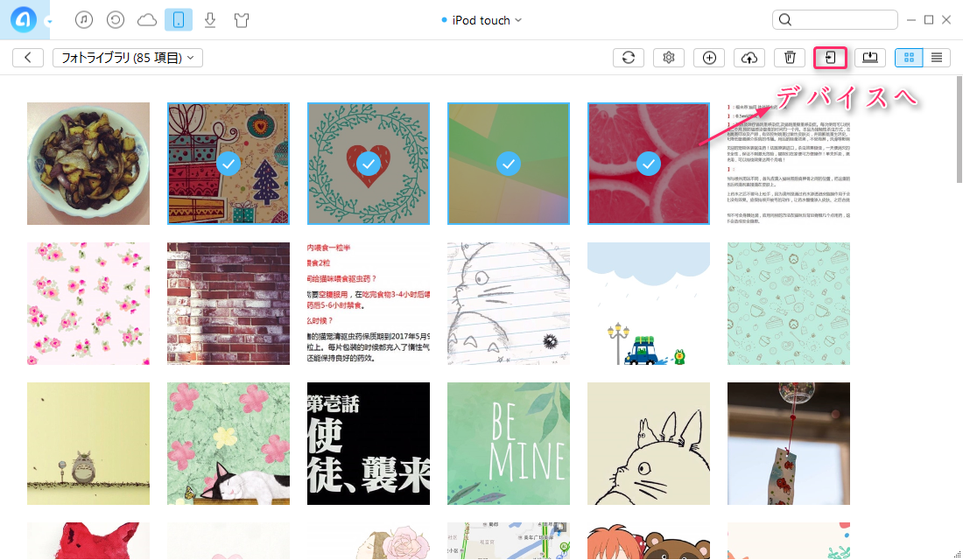Open the iTunes library music note icon

point(84,19)
